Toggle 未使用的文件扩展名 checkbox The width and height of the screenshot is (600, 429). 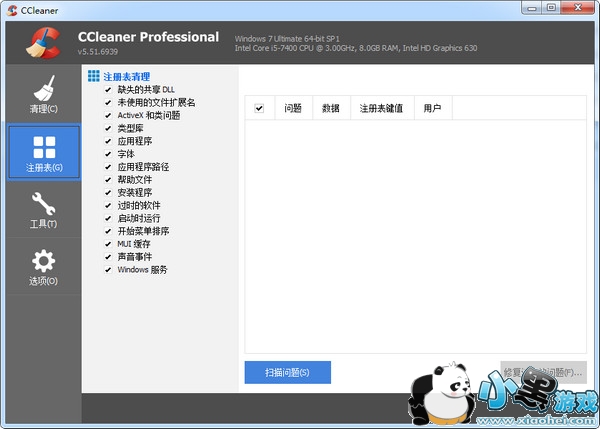click(x=108, y=103)
